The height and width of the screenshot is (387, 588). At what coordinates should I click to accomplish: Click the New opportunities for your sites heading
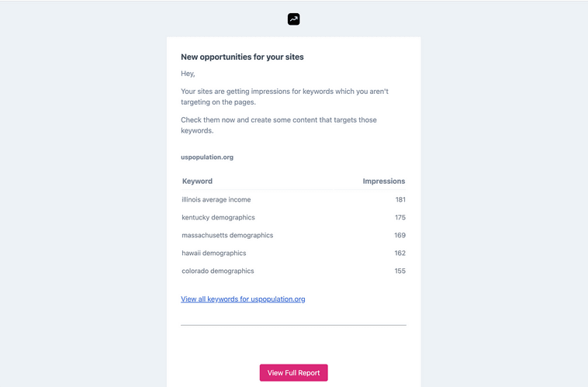(242, 57)
